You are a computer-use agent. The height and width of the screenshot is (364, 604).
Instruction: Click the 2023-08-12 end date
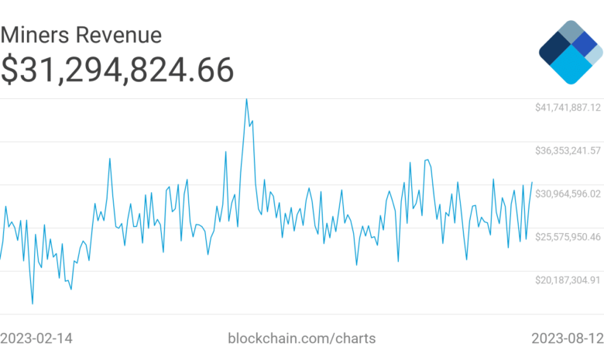pos(567,338)
